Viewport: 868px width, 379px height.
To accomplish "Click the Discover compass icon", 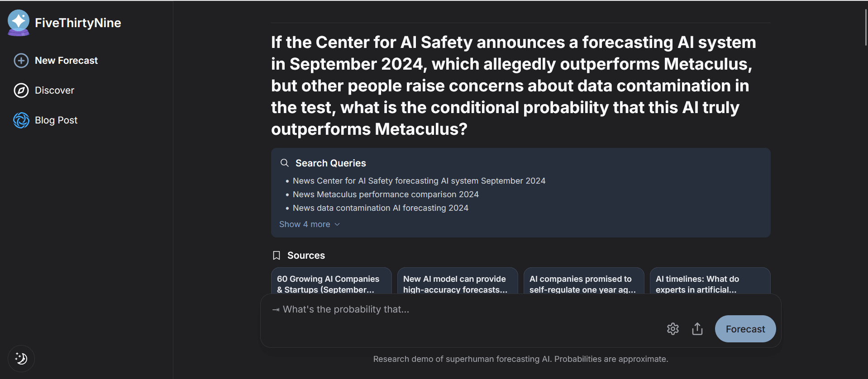I will click(21, 90).
